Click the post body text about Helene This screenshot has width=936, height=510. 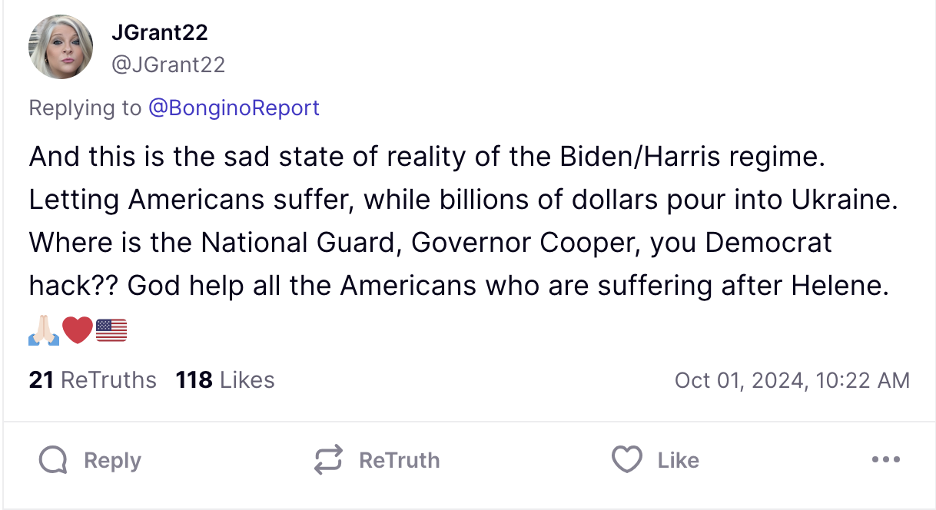[458, 286]
